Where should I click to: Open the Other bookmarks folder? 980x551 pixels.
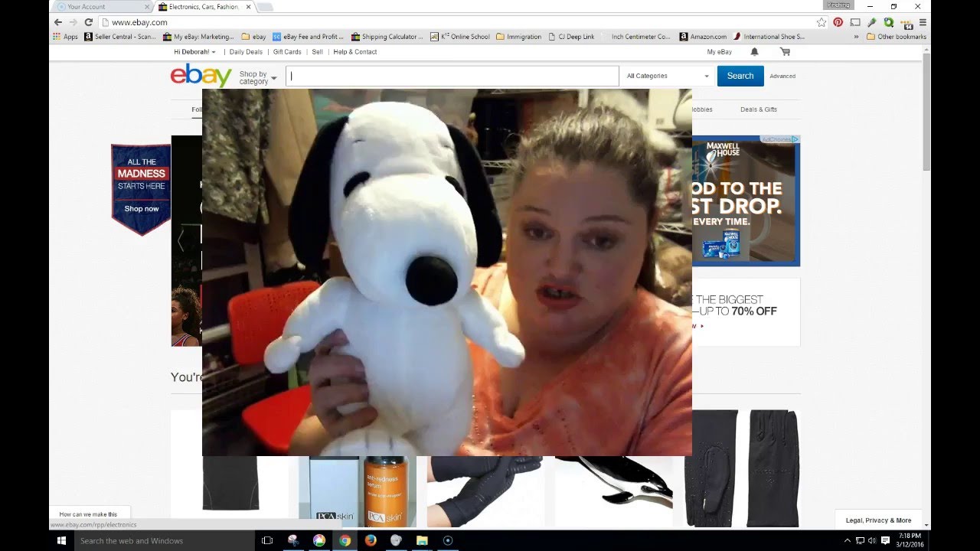click(897, 37)
